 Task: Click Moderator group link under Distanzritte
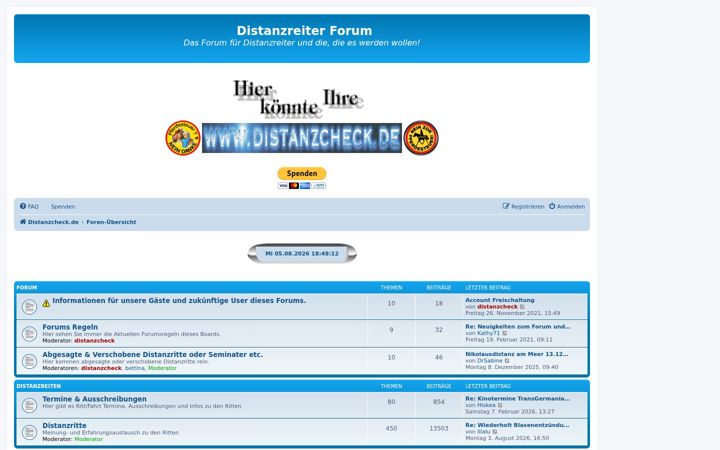[x=89, y=439]
